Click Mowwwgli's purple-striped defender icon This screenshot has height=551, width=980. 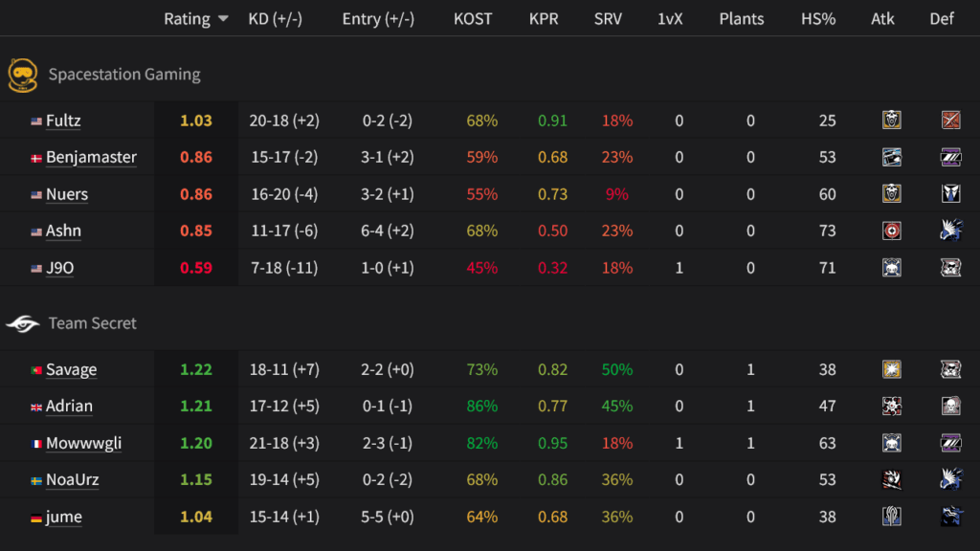tap(949, 443)
